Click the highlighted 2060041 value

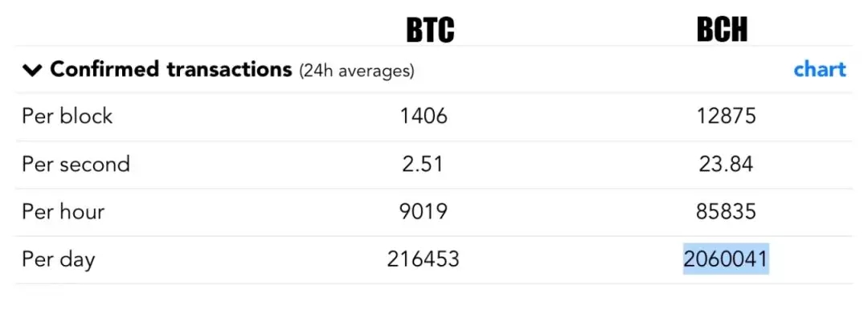726,259
